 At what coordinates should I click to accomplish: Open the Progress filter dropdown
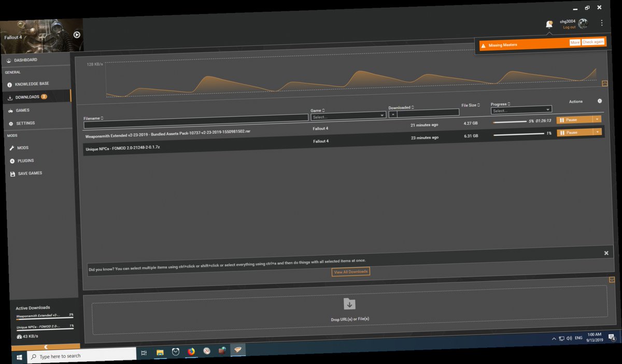point(520,109)
